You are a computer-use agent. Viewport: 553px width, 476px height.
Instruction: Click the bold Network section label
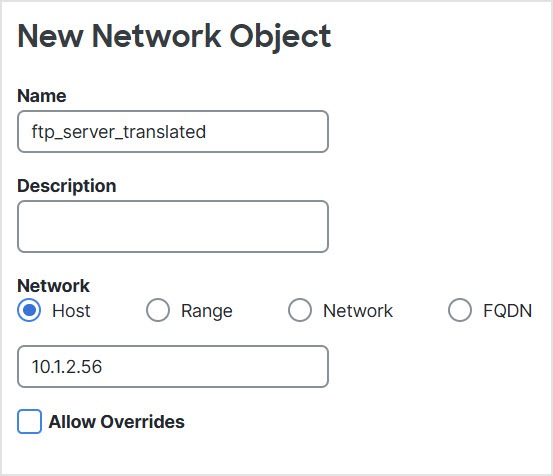coord(54,286)
